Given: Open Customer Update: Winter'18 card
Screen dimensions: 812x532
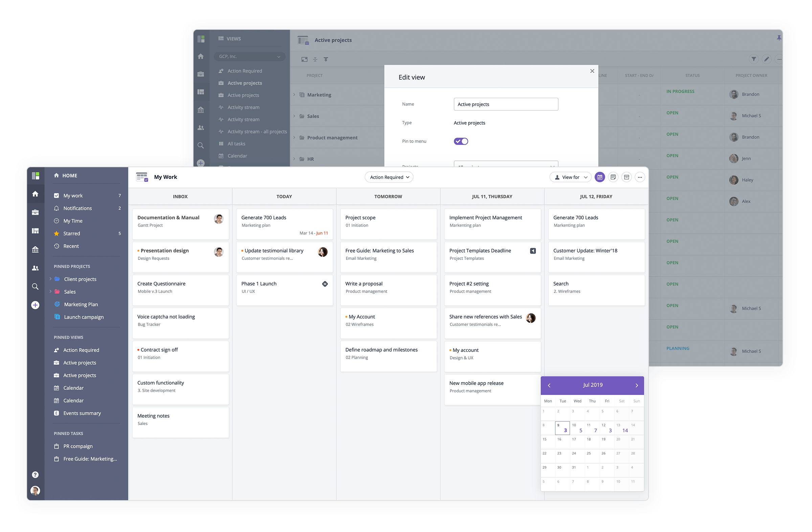Looking at the screenshot, I should 596,257.
